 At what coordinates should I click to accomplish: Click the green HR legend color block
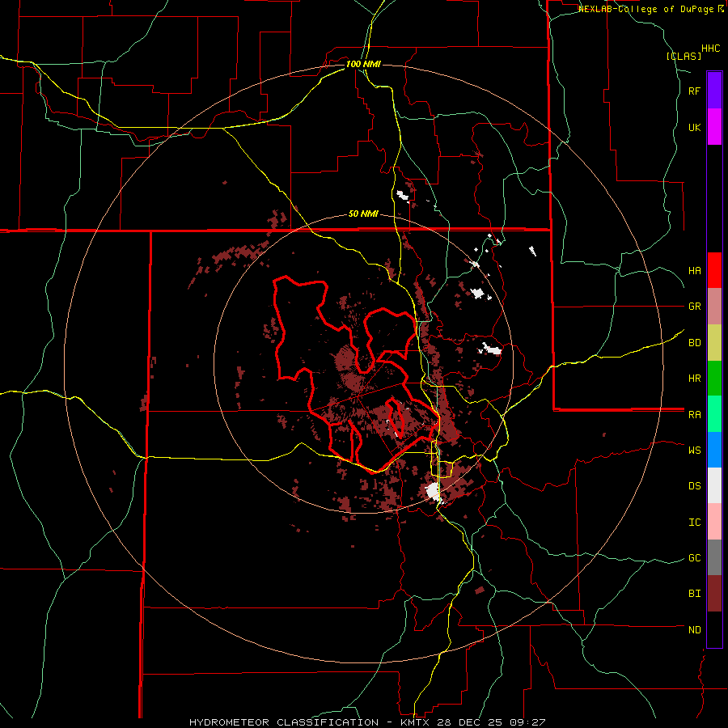tap(714, 379)
